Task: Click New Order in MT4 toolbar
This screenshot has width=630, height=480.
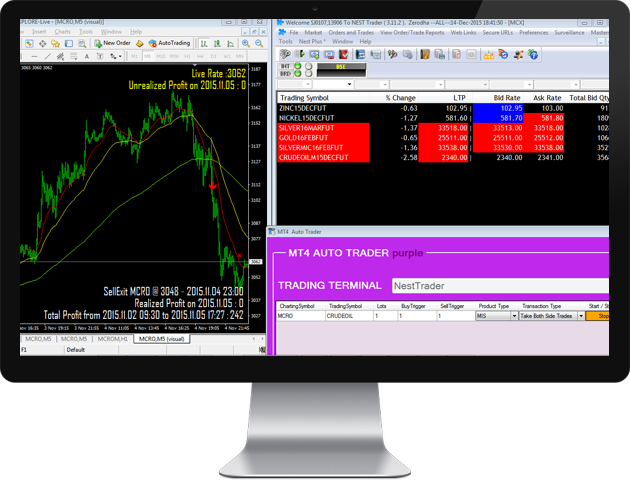Action: coord(112,43)
